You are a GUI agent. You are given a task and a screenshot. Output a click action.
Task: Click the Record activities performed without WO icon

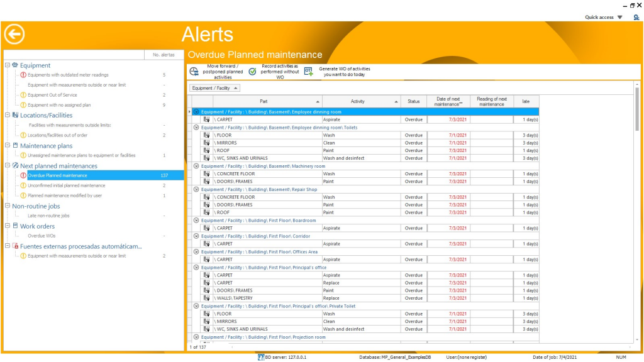253,72
